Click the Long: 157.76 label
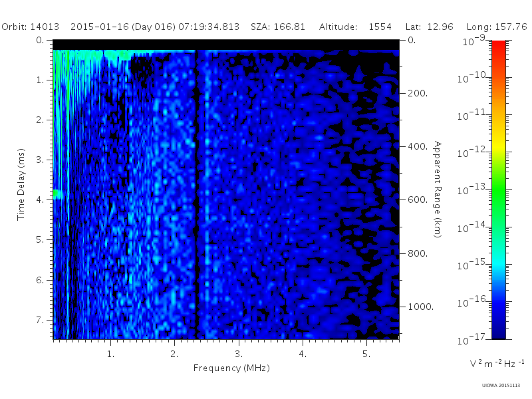 pyautogui.click(x=497, y=27)
